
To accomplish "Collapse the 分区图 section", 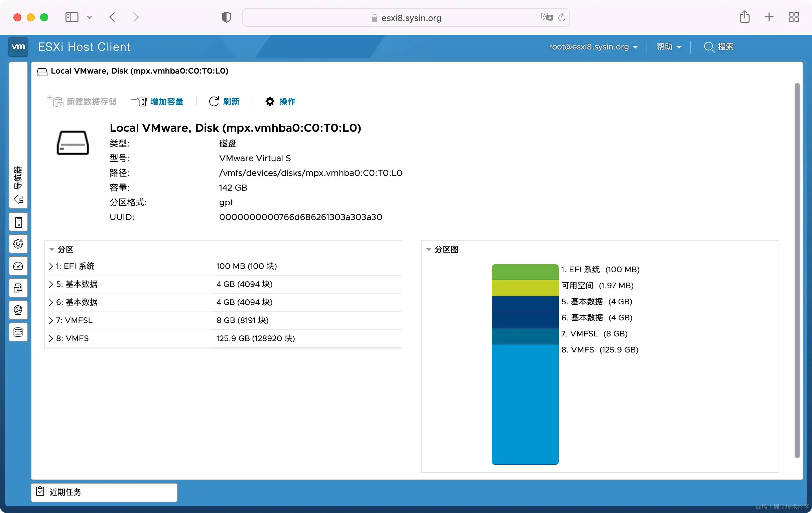I will tap(429, 249).
